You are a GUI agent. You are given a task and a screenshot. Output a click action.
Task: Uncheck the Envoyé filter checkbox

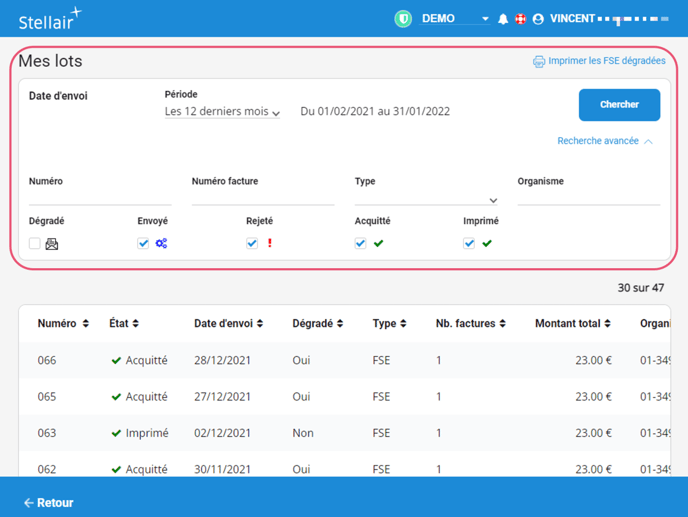143,243
